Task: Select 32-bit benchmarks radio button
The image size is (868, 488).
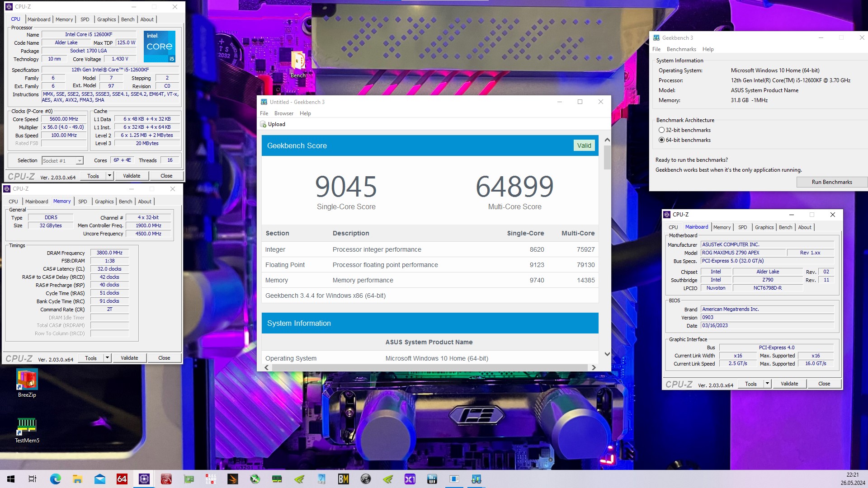Action: click(x=661, y=130)
